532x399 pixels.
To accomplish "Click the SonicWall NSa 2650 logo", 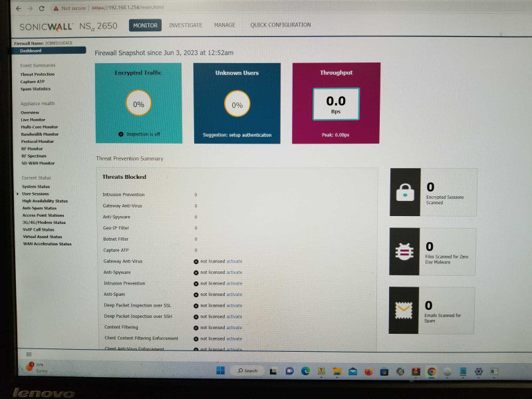I will (x=68, y=26).
